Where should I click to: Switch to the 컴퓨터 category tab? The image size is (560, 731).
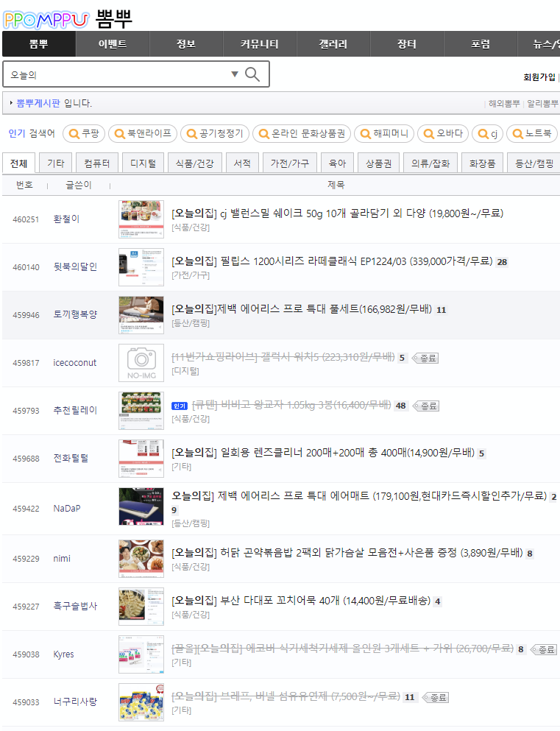97,163
